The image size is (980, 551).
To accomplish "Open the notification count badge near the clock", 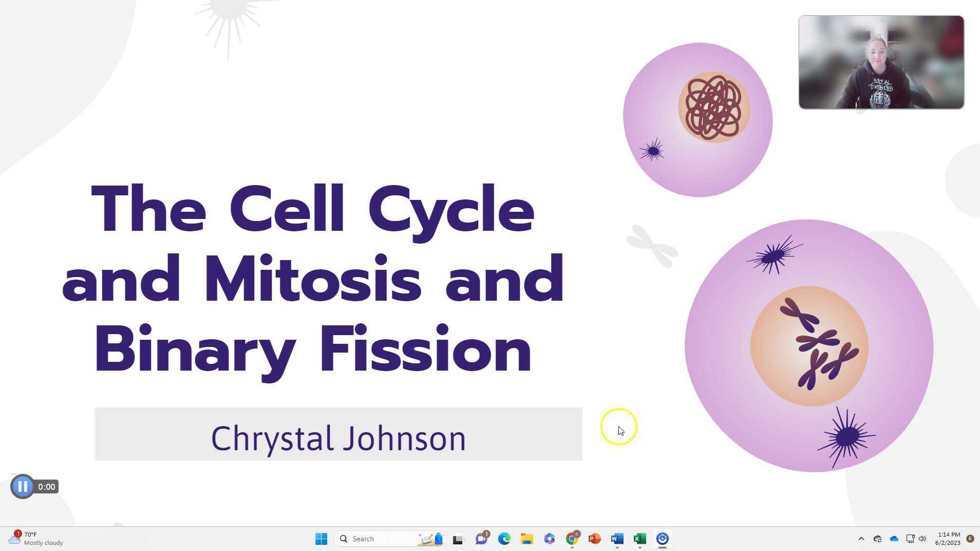I will click(971, 539).
